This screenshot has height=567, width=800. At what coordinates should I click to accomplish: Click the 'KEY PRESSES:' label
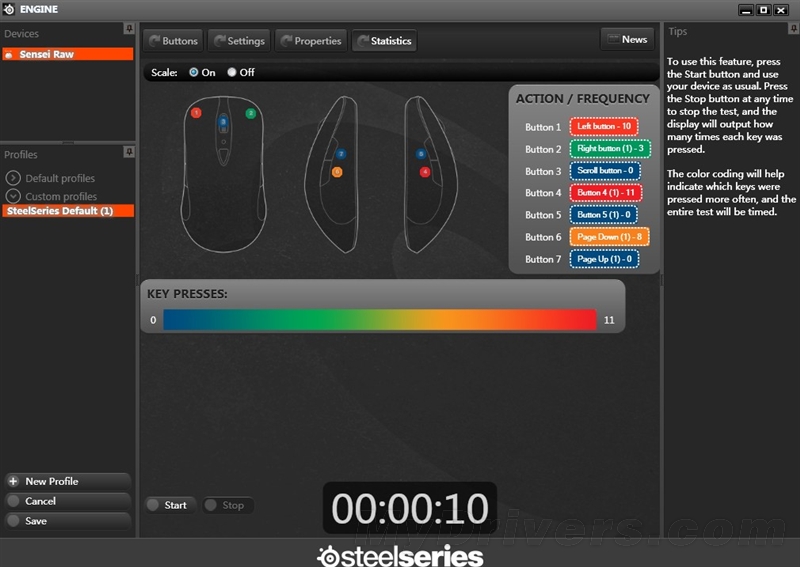pyautogui.click(x=187, y=294)
